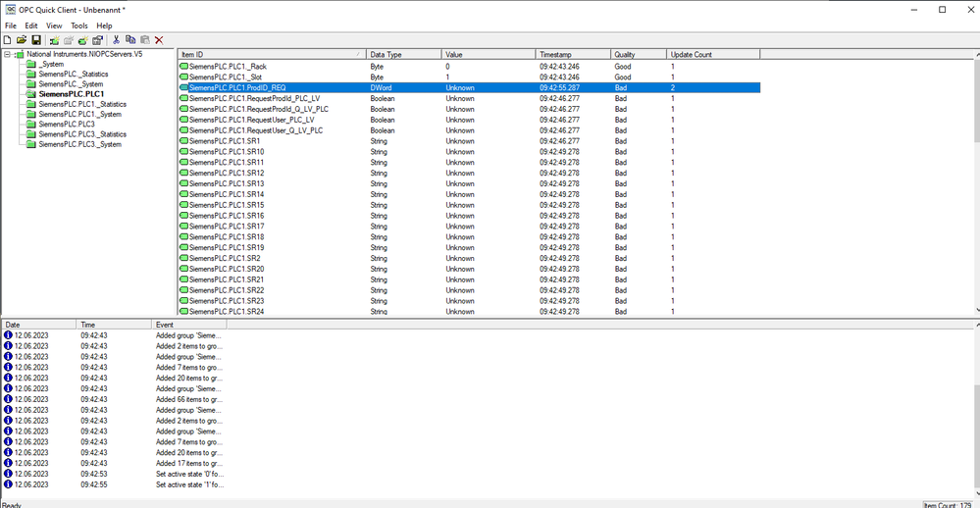Screen dimensions: 980x508
Task: Select item SiemensPLC.PLC1.RequestUser_PLC_LV
Action: [252, 120]
